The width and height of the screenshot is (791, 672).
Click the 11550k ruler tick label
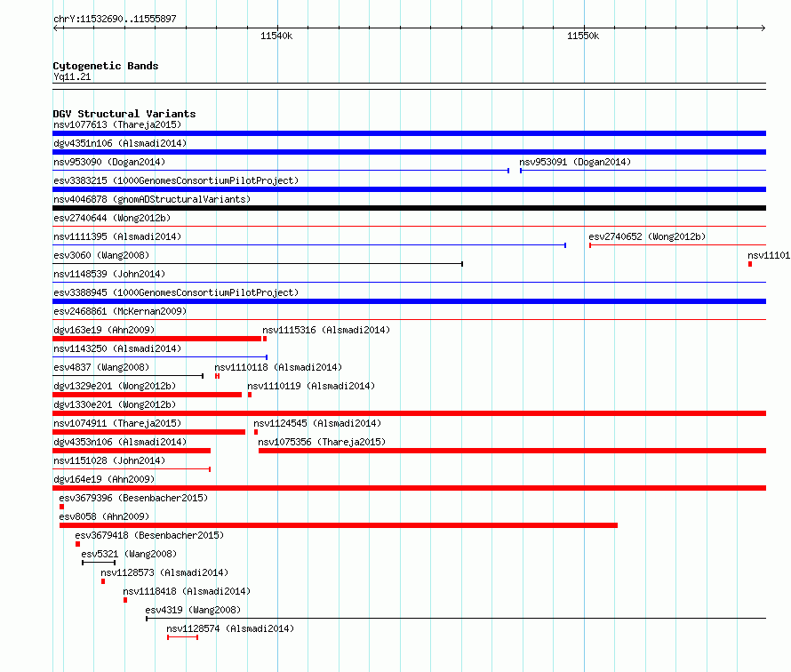point(583,36)
